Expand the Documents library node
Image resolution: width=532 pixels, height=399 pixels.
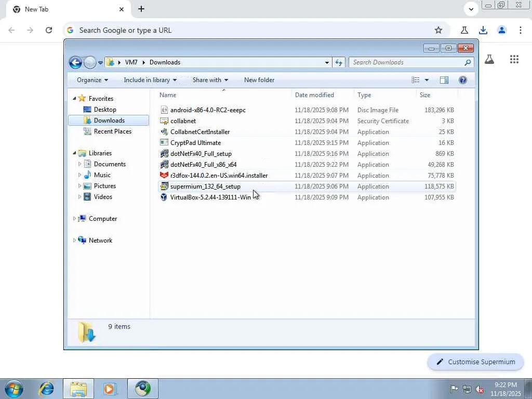[79, 164]
